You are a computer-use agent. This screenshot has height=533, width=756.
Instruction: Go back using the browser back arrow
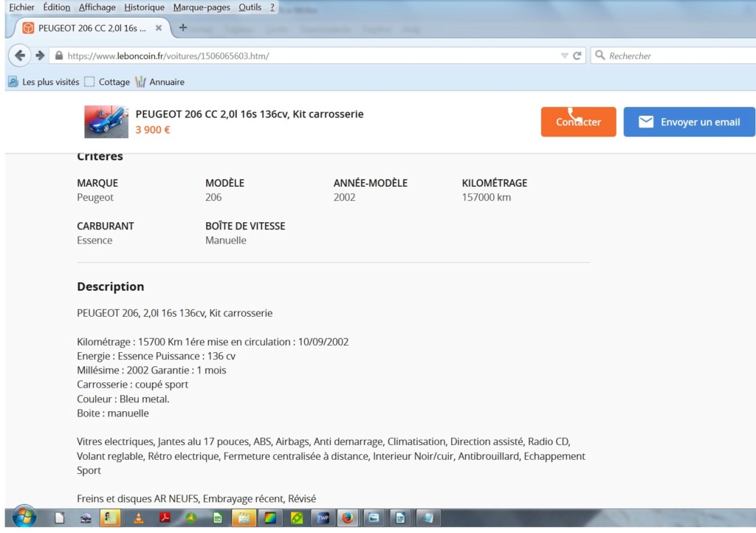coord(20,56)
